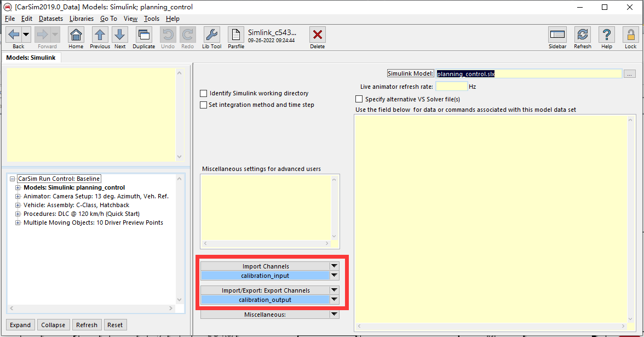Viewport: 644px width, 337px height.
Task: Open the Datasets menu
Action: point(51,19)
